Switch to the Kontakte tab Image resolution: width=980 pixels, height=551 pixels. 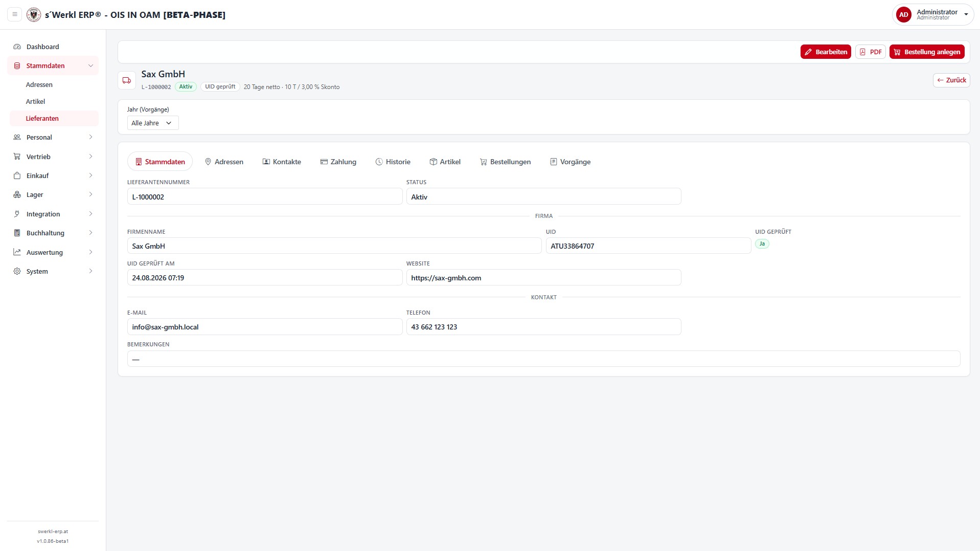(282, 162)
